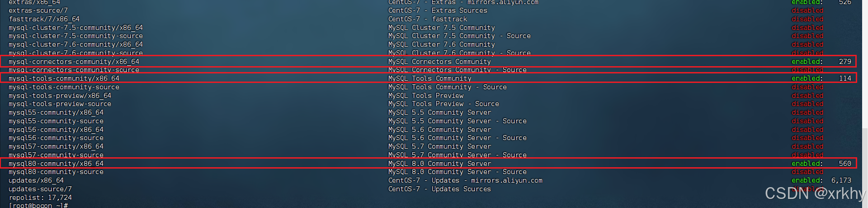Click mysql55-community/x86_64 repo id
This screenshot has height=208, width=868.
(x=56, y=112)
